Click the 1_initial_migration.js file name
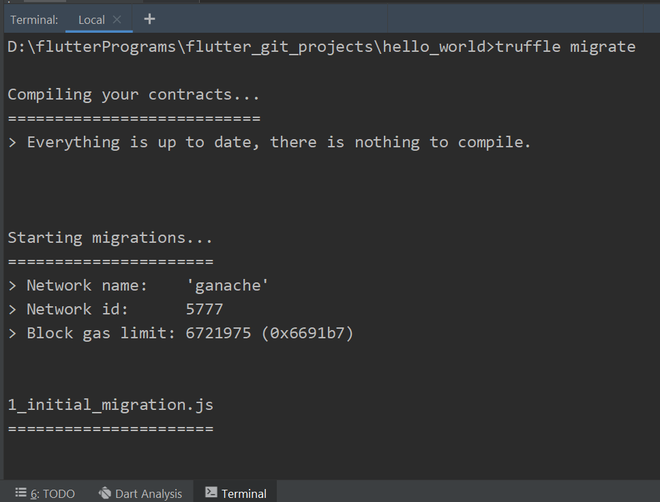660x502 pixels. click(110, 405)
